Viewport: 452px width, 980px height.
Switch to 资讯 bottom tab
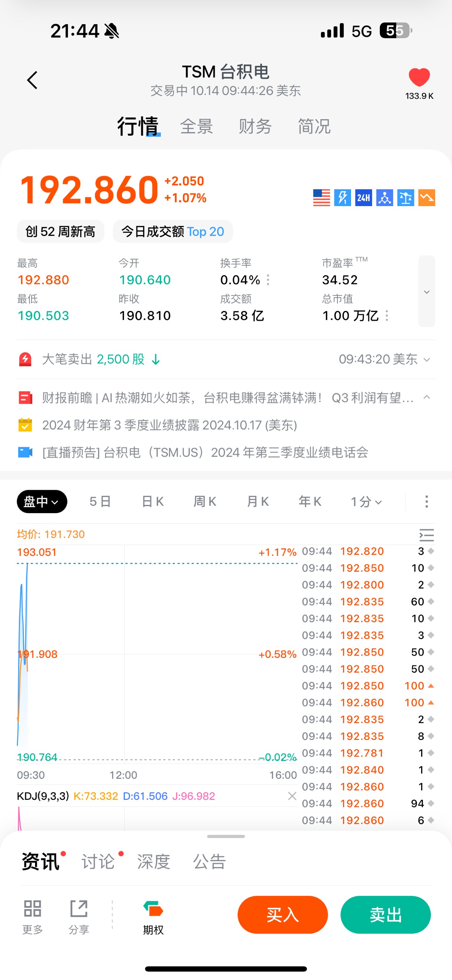point(41,862)
